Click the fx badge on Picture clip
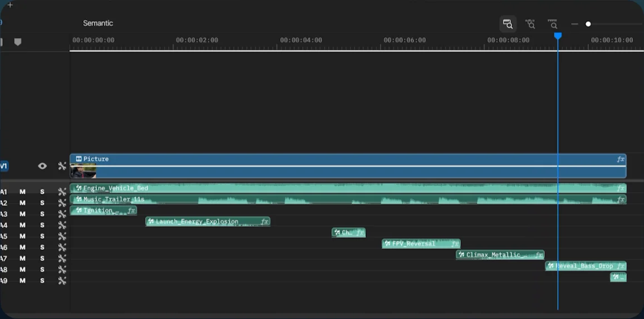 coord(621,159)
